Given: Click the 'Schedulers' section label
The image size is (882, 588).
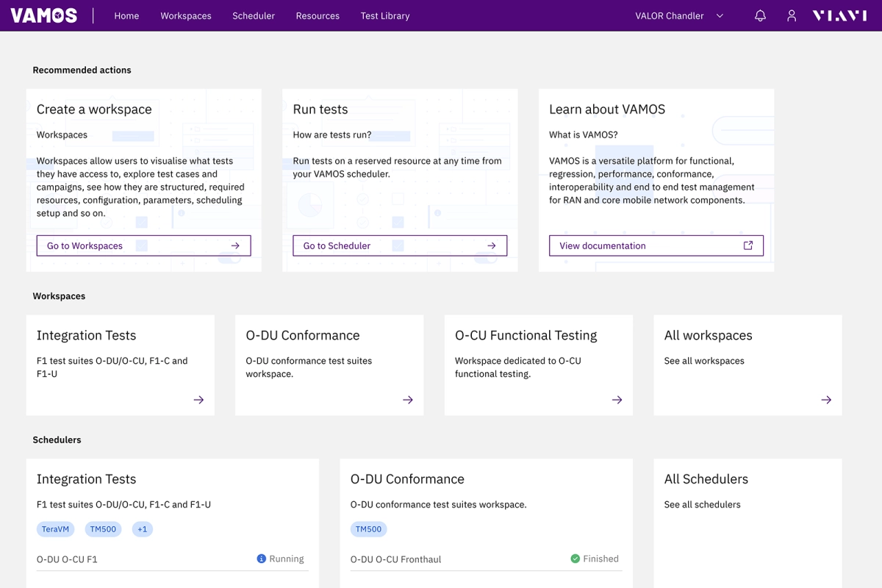Looking at the screenshot, I should click(x=57, y=440).
